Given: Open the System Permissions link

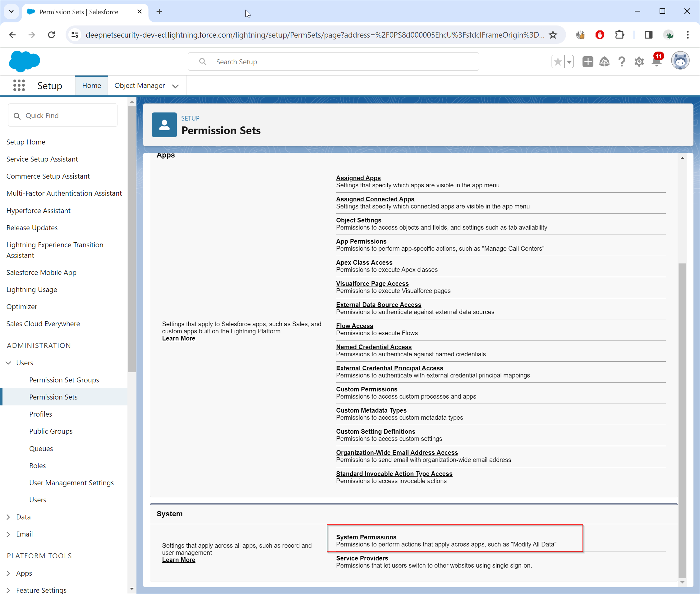Looking at the screenshot, I should pyautogui.click(x=366, y=537).
